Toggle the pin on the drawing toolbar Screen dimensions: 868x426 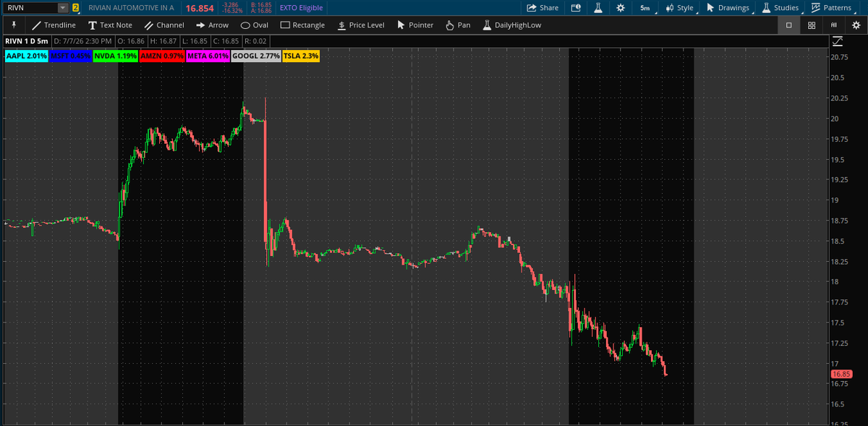point(14,25)
